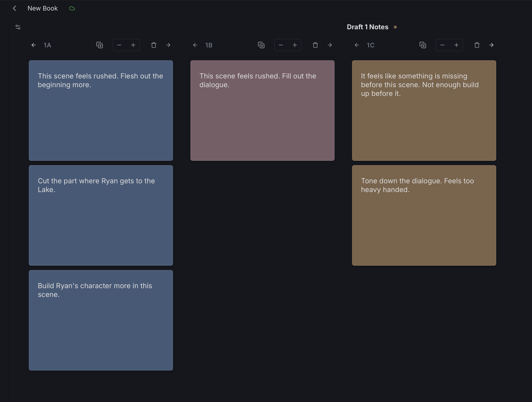Add a new card to column 1C
This screenshot has height=402, width=532.
tap(423, 45)
